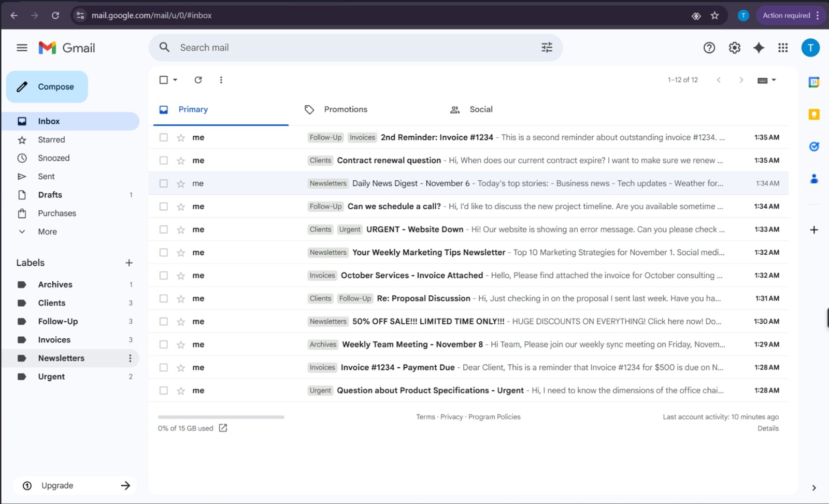
Task: Open Drafts folder
Action: pyautogui.click(x=70, y=195)
